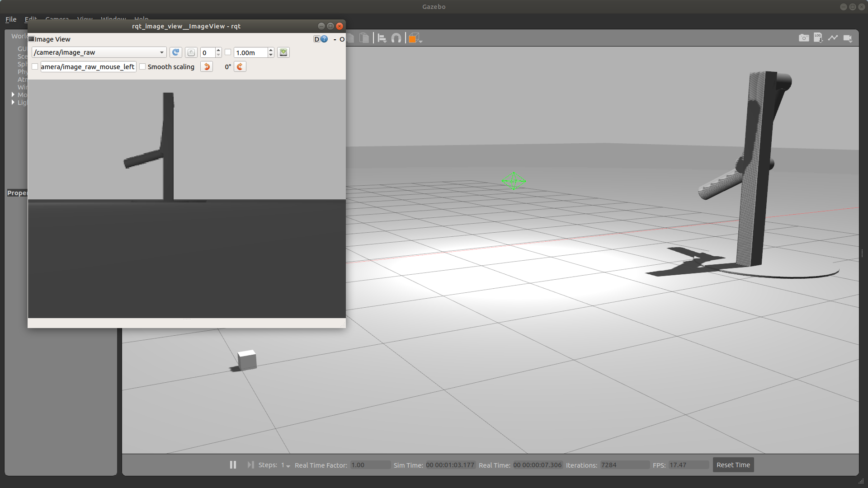Expand the Lights tree item in World panel

[x=13, y=102]
